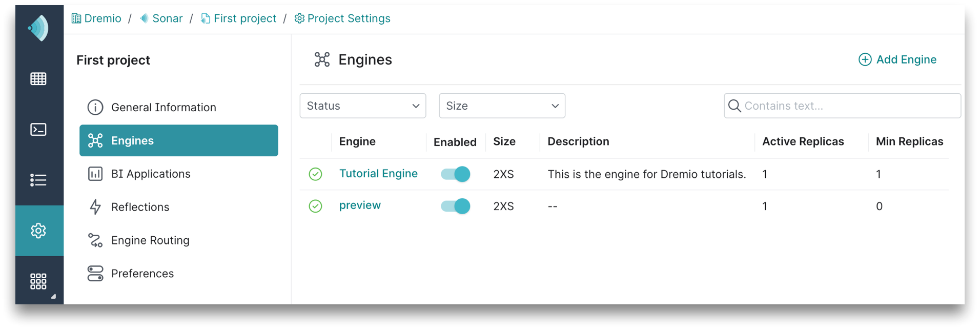Open the apps grid icon at sidebar bottom
Screen dimensions: 980x330
click(38, 281)
